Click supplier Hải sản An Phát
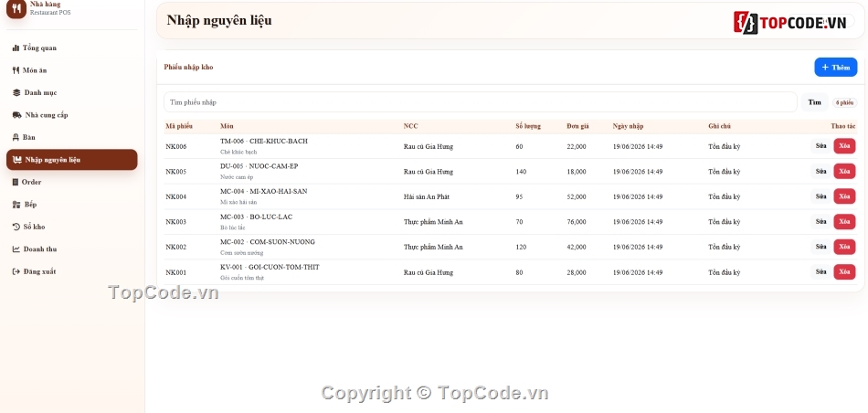This screenshot has width=868, height=413. [x=427, y=196]
